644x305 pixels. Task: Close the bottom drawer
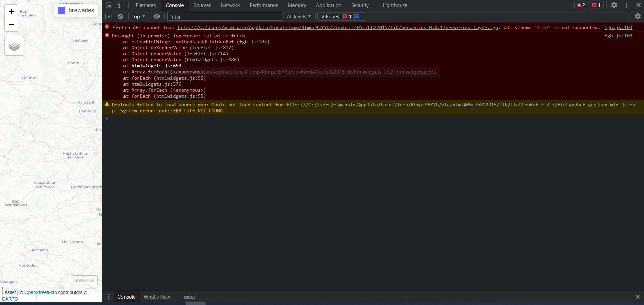[x=638, y=297]
